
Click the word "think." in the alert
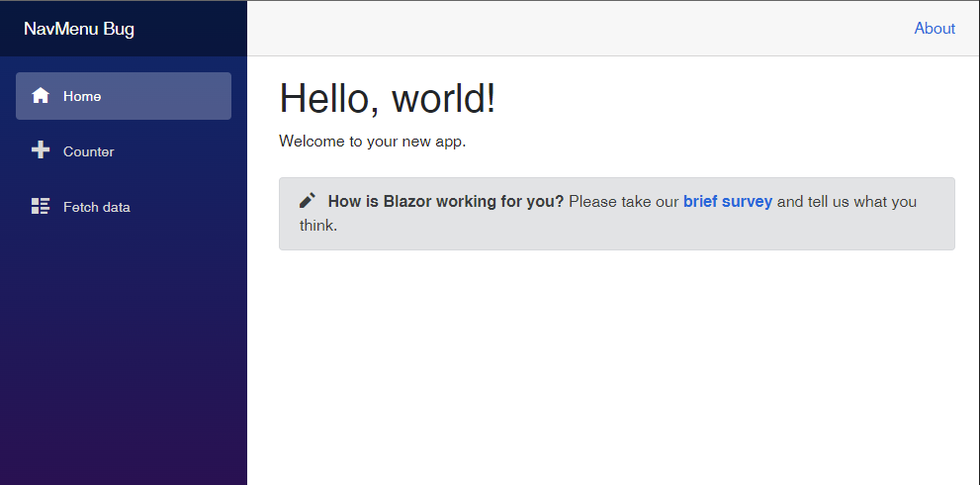click(x=318, y=226)
